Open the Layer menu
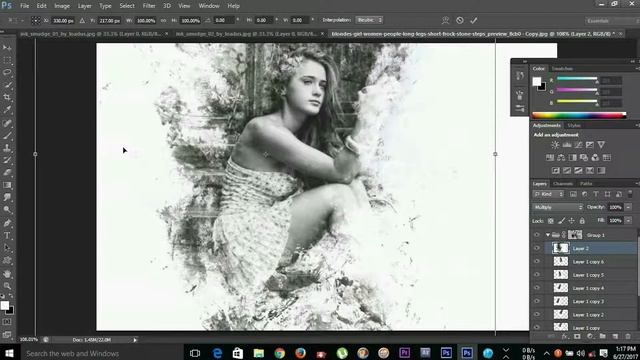 click(x=84, y=6)
